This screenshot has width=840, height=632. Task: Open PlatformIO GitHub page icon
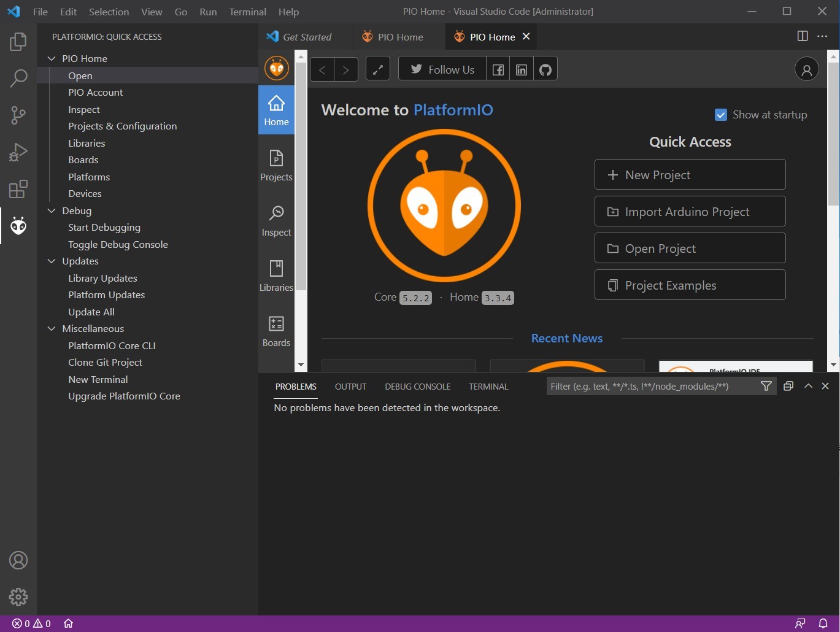coord(545,69)
